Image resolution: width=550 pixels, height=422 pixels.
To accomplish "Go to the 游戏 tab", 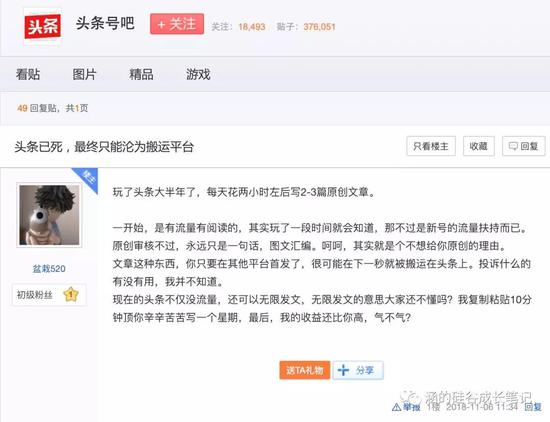I will (198, 74).
